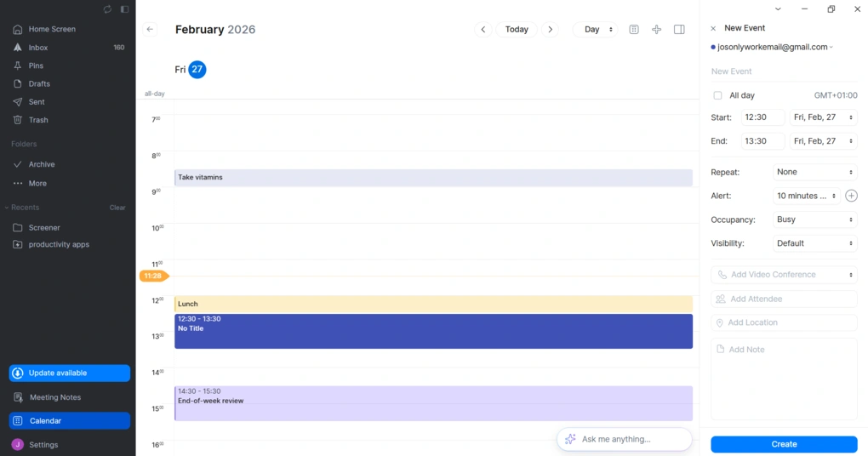Select Drafts in the sidebar
The width and height of the screenshot is (868, 456).
point(39,83)
